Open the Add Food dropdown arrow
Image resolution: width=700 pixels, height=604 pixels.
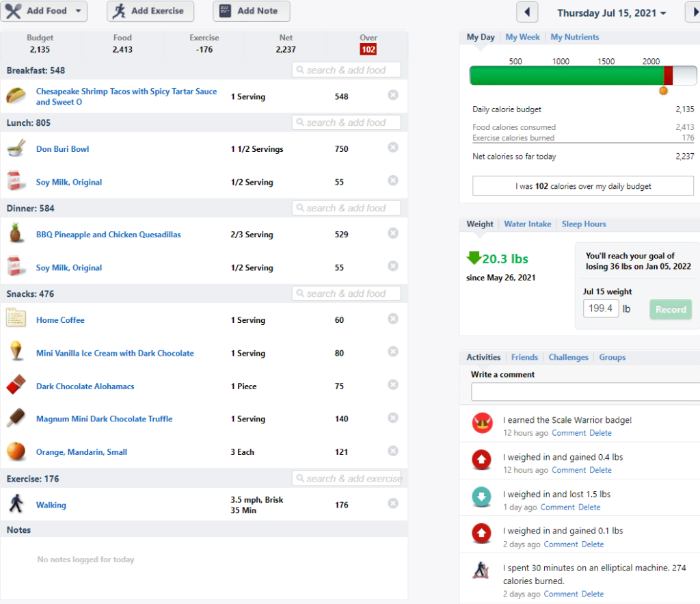click(78, 11)
